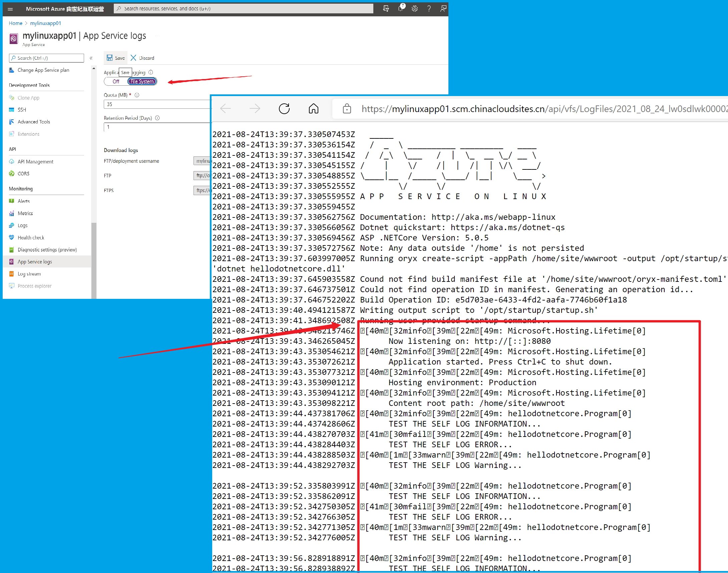
Task: Click the help question mark icon
Action: [429, 9]
